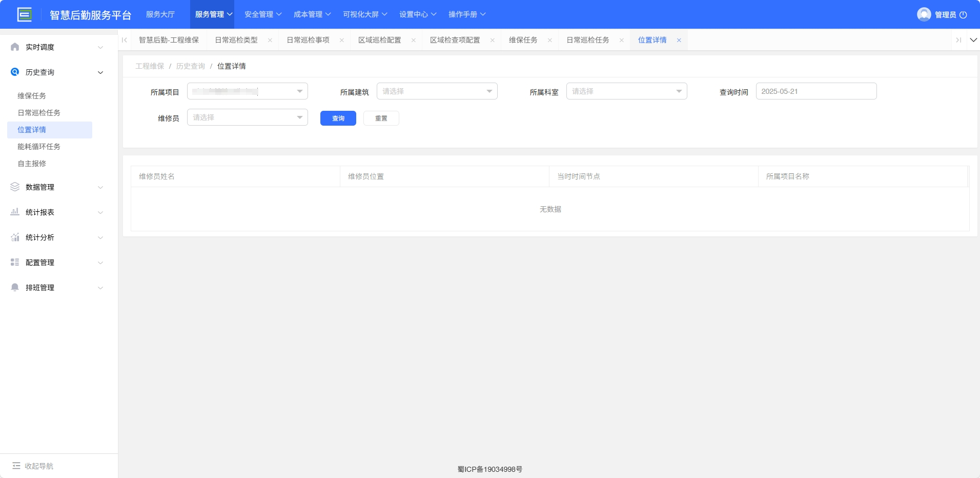Expand the 配置管理 sidebar section
Viewport: 980px width, 478px height.
click(100, 263)
